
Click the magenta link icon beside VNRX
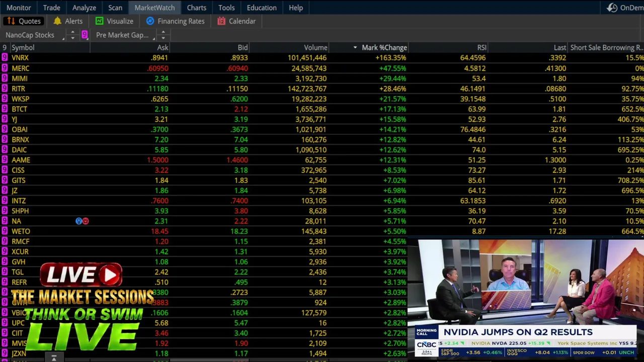(x=5, y=58)
